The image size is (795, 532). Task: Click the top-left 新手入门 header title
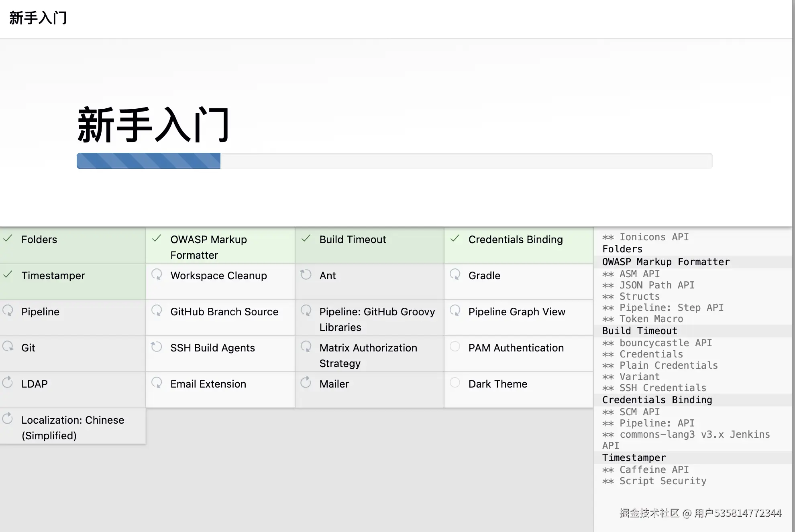pyautogui.click(x=38, y=18)
